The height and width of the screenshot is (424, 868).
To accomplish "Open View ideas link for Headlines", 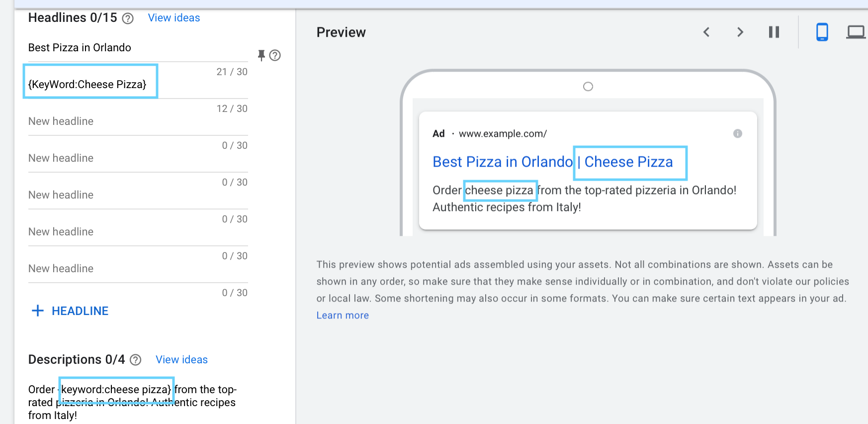I will (x=174, y=18).
